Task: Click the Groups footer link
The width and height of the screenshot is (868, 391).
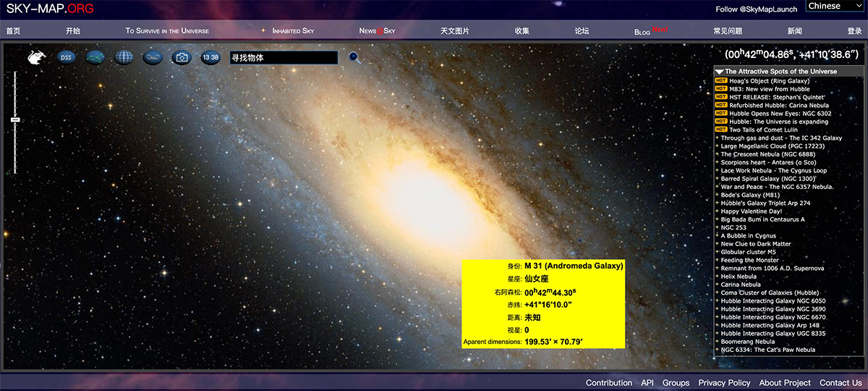Action: click(676, 383)
